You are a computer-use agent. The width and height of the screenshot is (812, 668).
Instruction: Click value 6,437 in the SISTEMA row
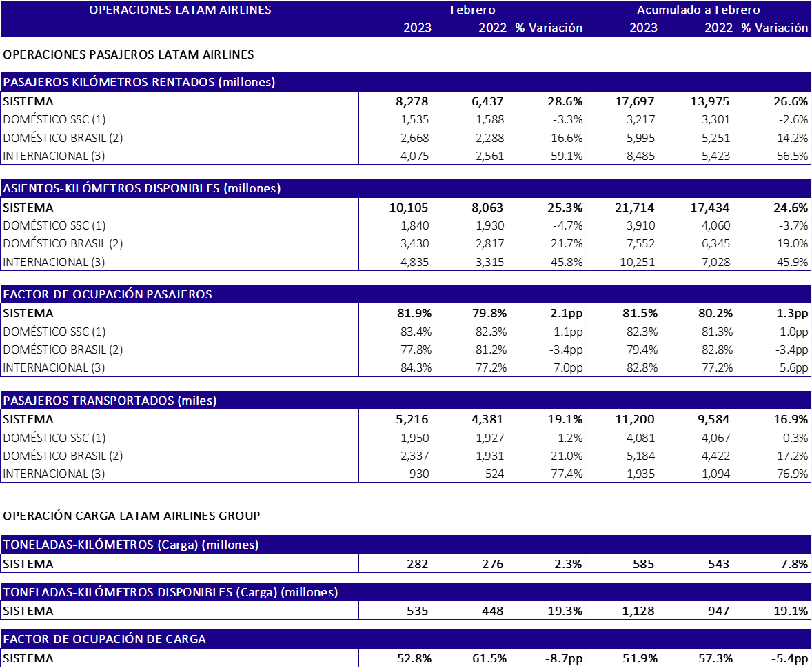pyautogui.click(x=487, y=101)
